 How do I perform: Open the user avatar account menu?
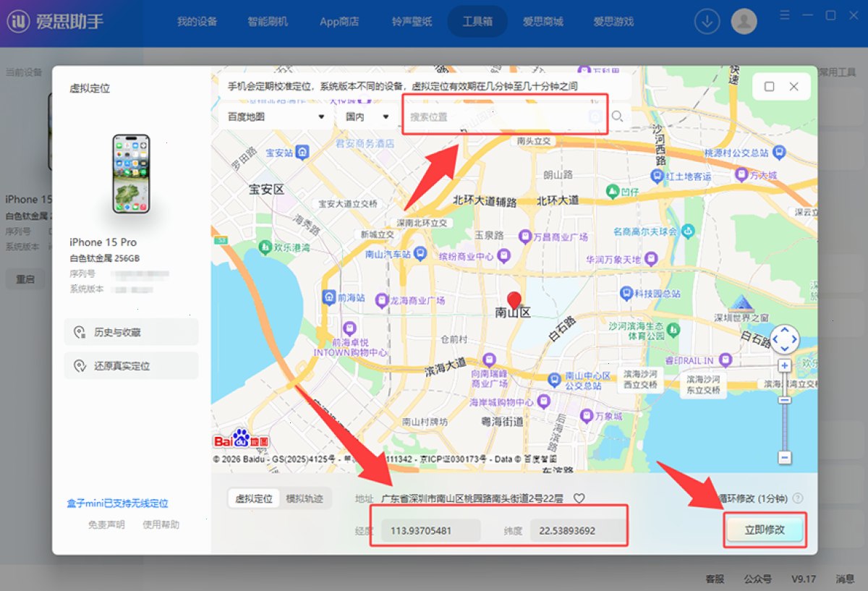tap(744, 22)
